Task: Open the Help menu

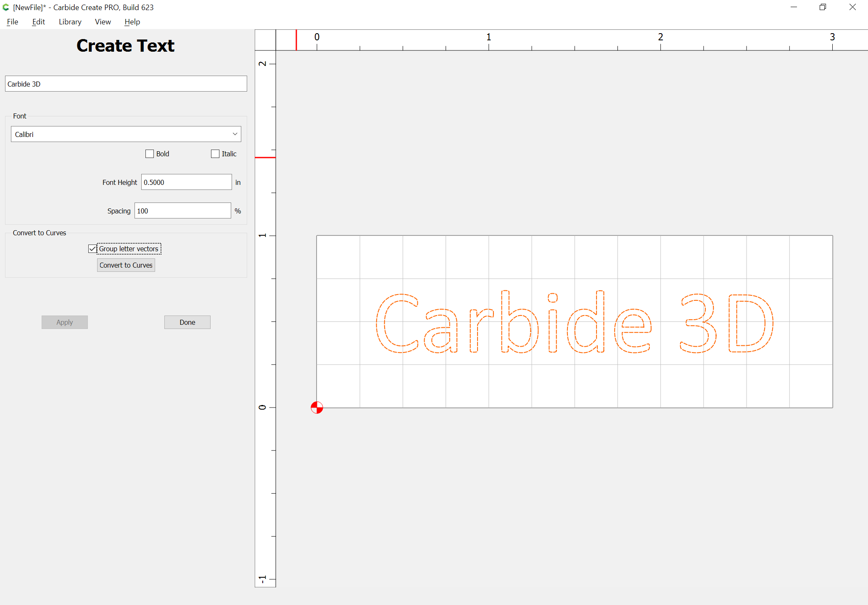Action: click(132, 22)
